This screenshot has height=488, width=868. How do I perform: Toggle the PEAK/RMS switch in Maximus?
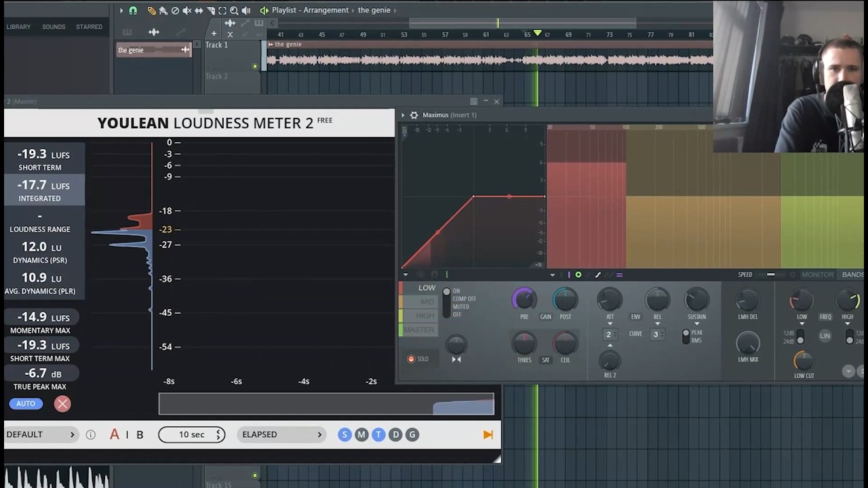(686, 336)
